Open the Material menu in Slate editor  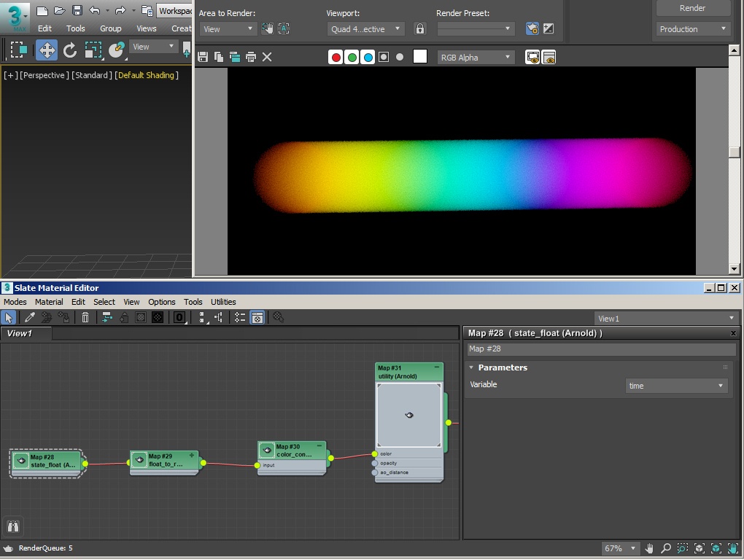tap(49, 302)
